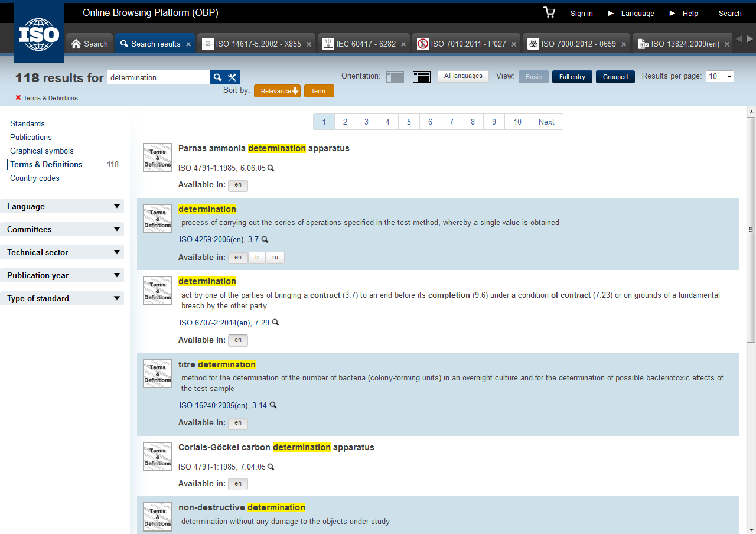This screenshot has width=756, height=534.
Task: Open the Language menu in header
Action: 637,14
